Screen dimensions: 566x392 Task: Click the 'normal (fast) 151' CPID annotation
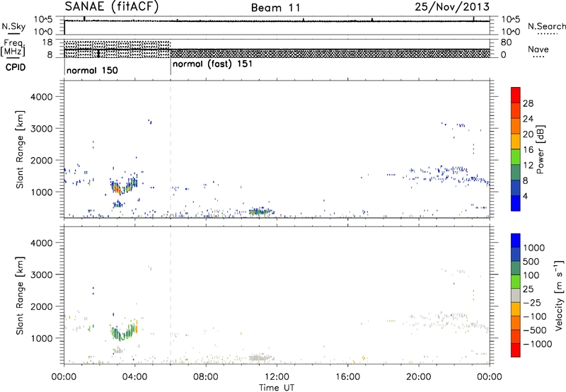[x=212, y=64]
